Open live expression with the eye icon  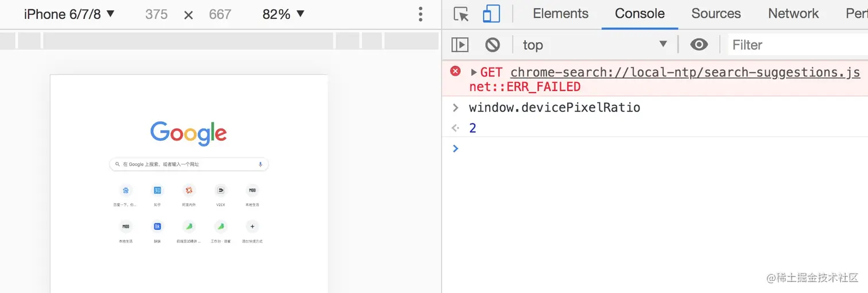[699, 44]
